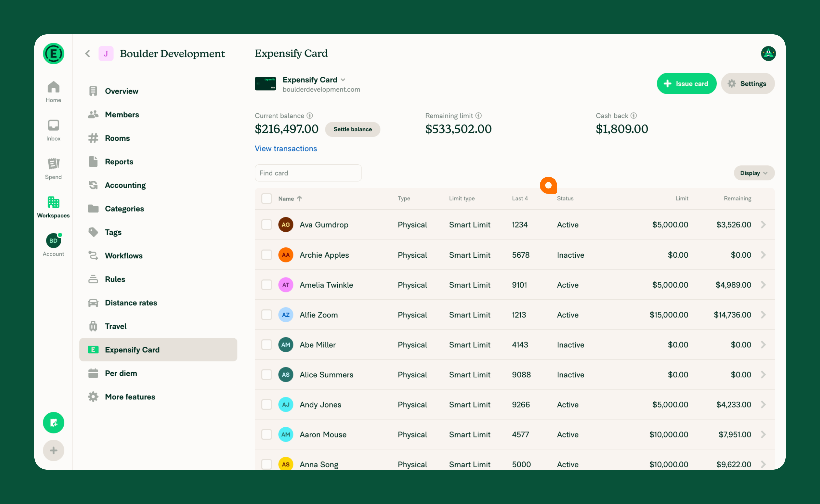Click Amelia Twinkle's AT avatar
The width and height of the screenshot is (820, 504).
285,285
